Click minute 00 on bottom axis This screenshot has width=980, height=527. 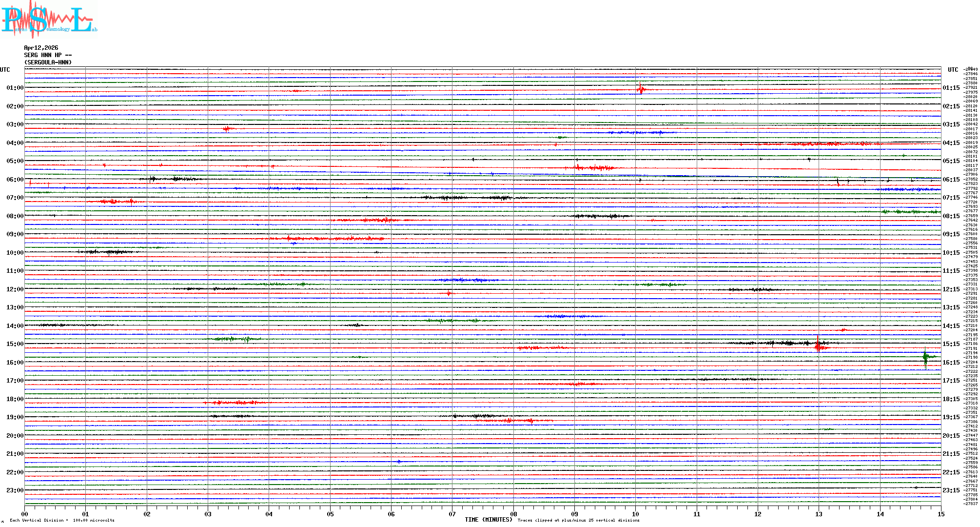point(24,514)
